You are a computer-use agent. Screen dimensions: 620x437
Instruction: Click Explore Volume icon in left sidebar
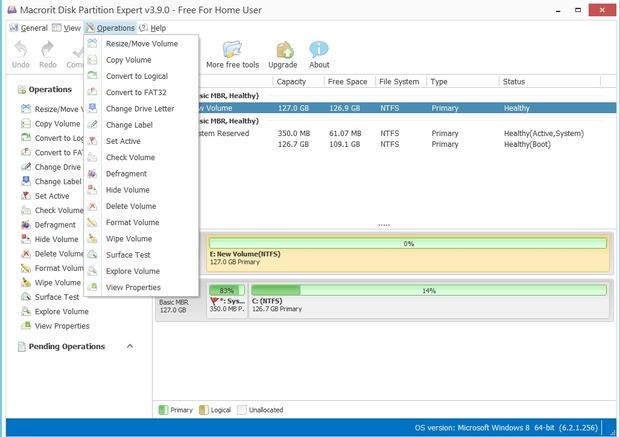26,311
